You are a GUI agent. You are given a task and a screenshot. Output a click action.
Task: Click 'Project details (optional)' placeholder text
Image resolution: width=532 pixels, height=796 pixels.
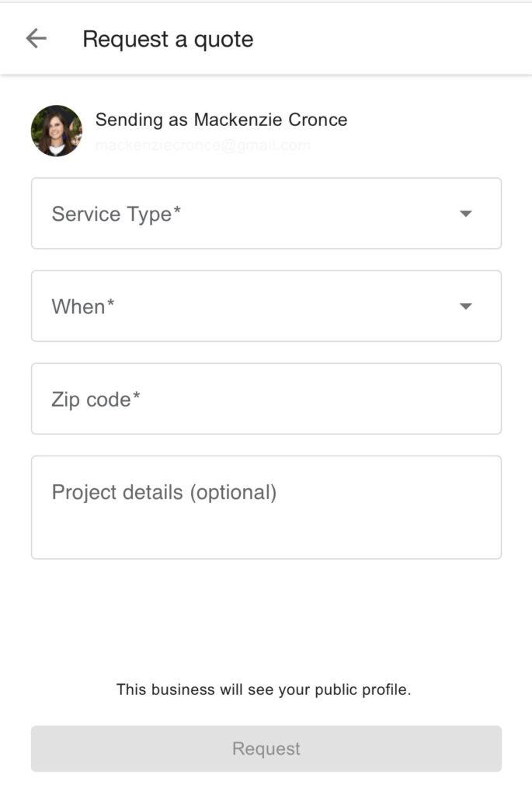(x=164, y=492)
